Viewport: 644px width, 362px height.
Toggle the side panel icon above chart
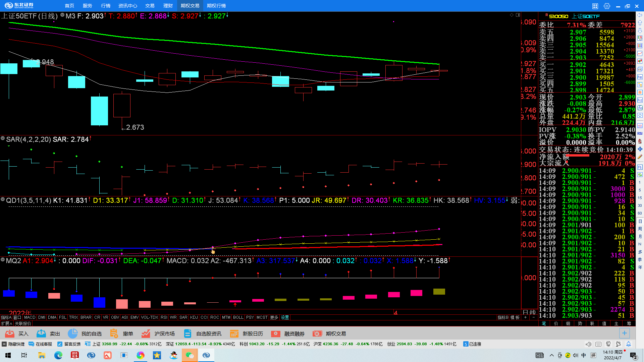[x=518, y=15]
